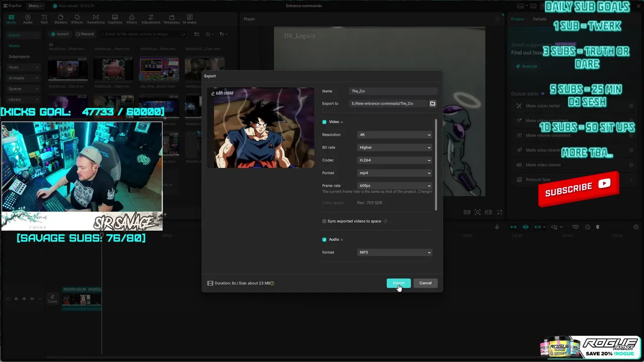644x362 pixels.
Task: Open the audio Format dropdown showing MP3
Action: [x=395, y=252]
